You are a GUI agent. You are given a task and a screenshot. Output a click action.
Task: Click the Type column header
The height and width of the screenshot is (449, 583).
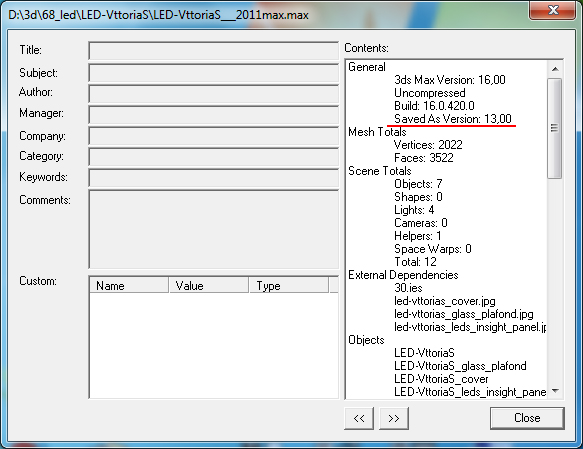click(x=289, y=285)
